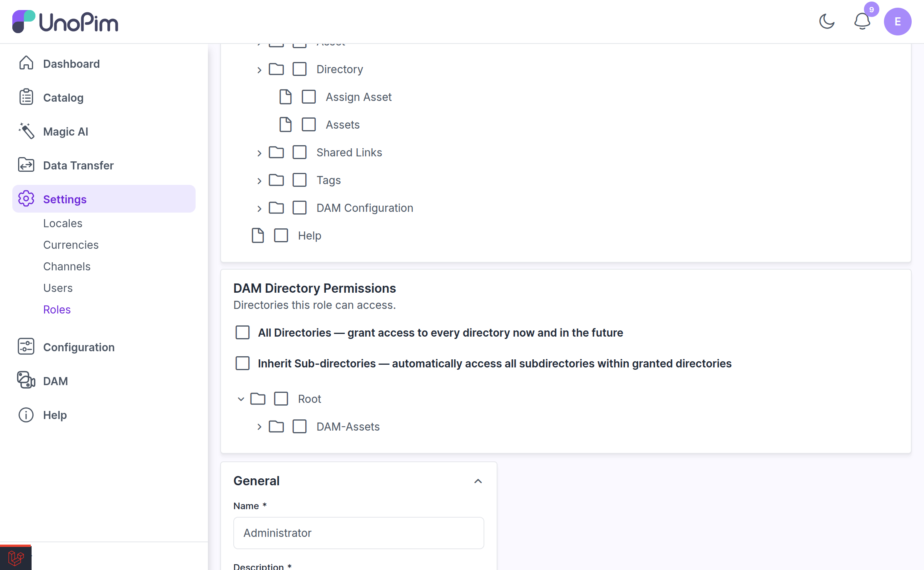Click the UnoPim logo
Image resolution: width=924 pixels, height=570 pixels.
pyautogui.click(x=65, y=22)
